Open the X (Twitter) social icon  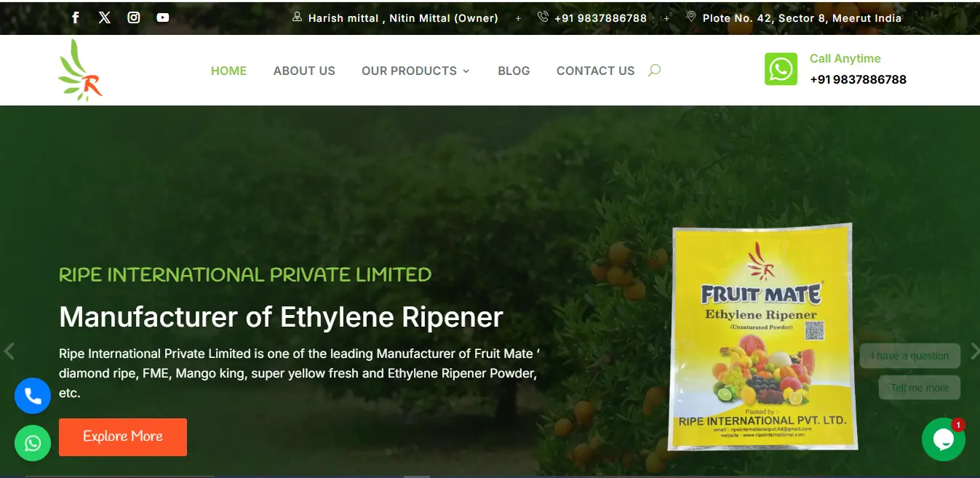(x=105, y=17)
